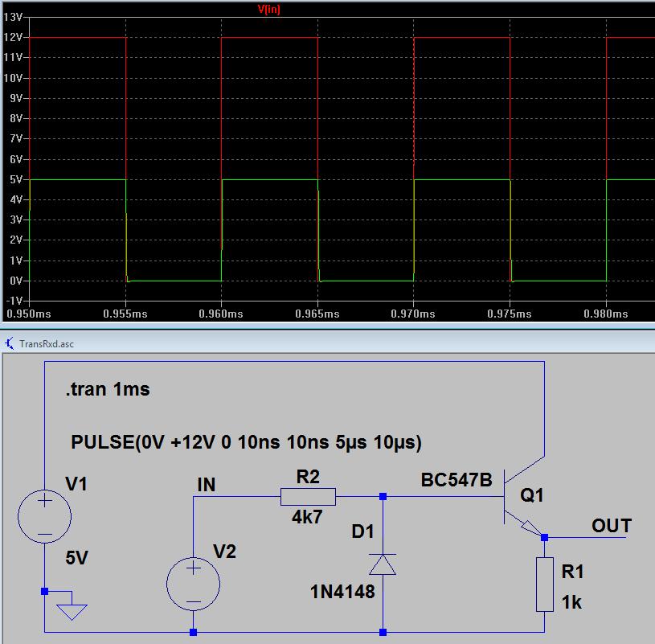Viewport: 655px width, 644px height.
Task: Click the BC547B transistor model text
Action: (456, 480)
